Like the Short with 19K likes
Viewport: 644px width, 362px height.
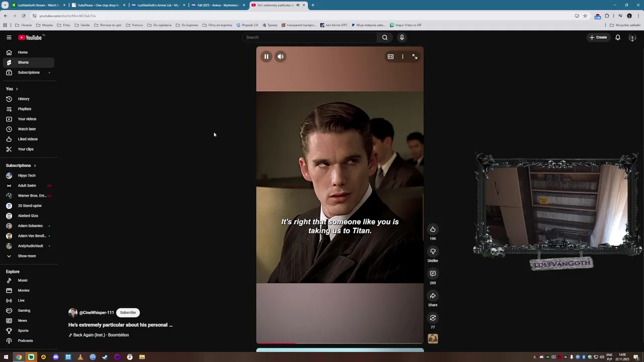coord(433,229)
